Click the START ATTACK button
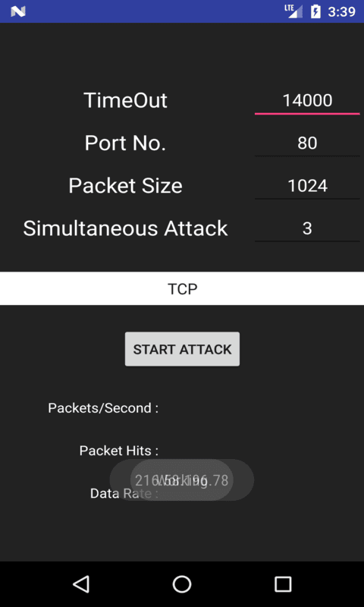 click(x=182, y=349)
